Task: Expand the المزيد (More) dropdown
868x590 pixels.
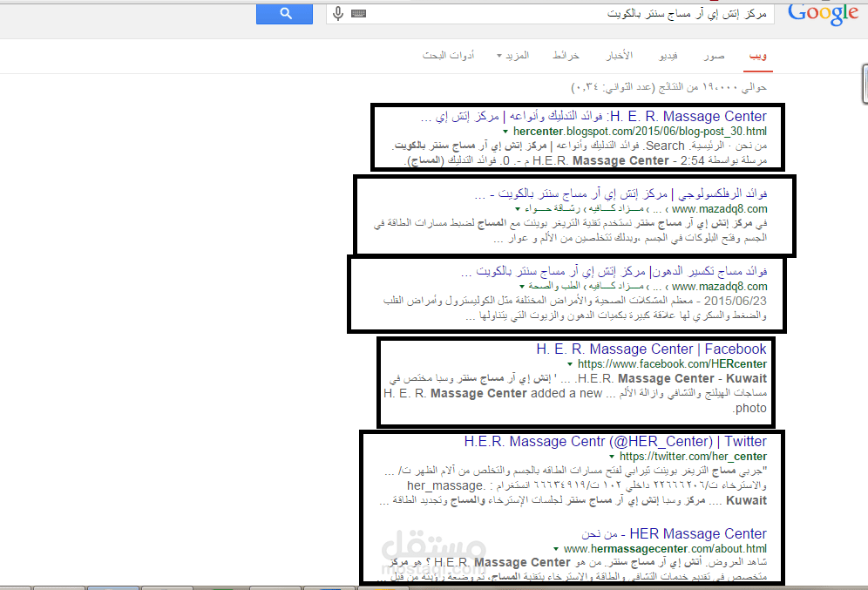Action: [x=513, y=56]
